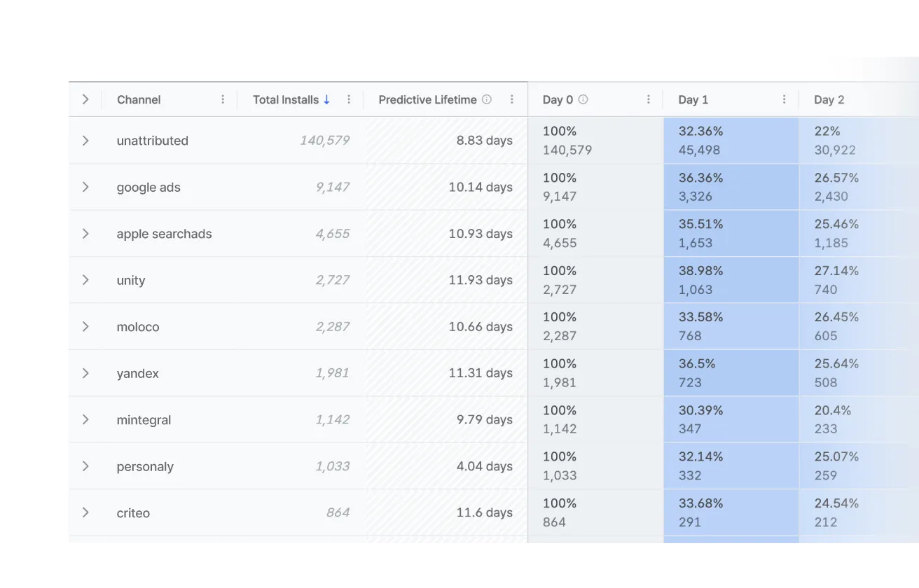Expand the unity channel row

point(85,279)
